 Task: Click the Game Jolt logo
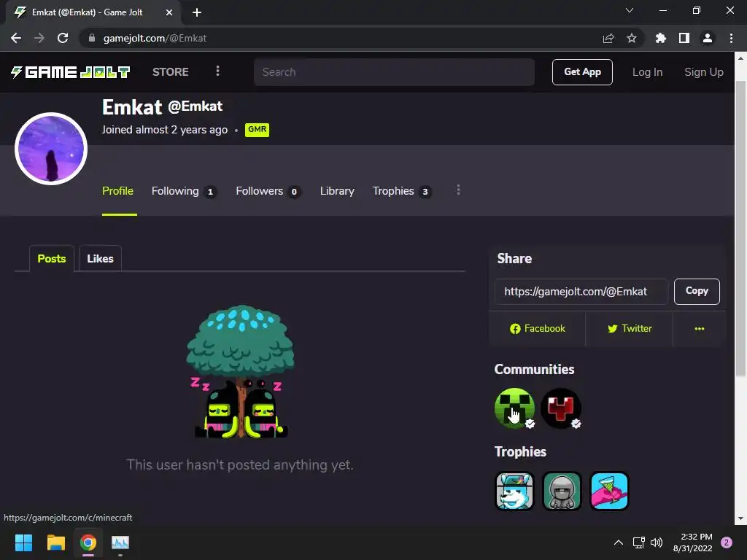pyautogui.click(x=71, y=72)
